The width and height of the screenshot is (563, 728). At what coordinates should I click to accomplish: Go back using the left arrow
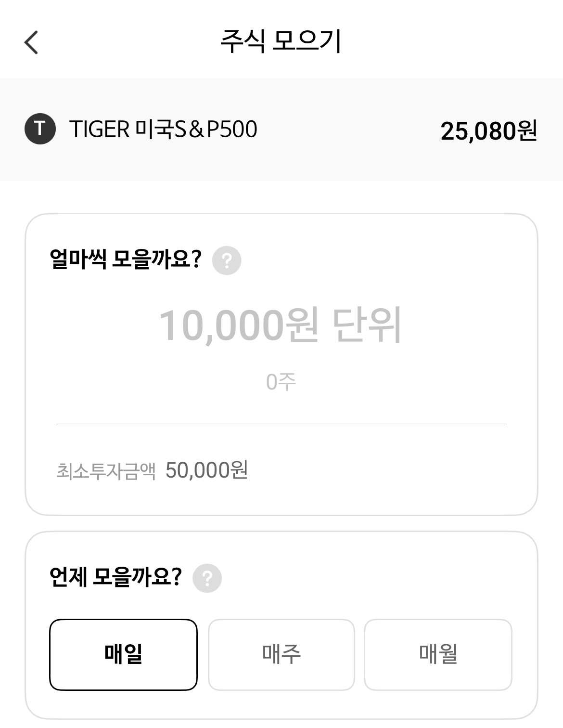point(31,42)
